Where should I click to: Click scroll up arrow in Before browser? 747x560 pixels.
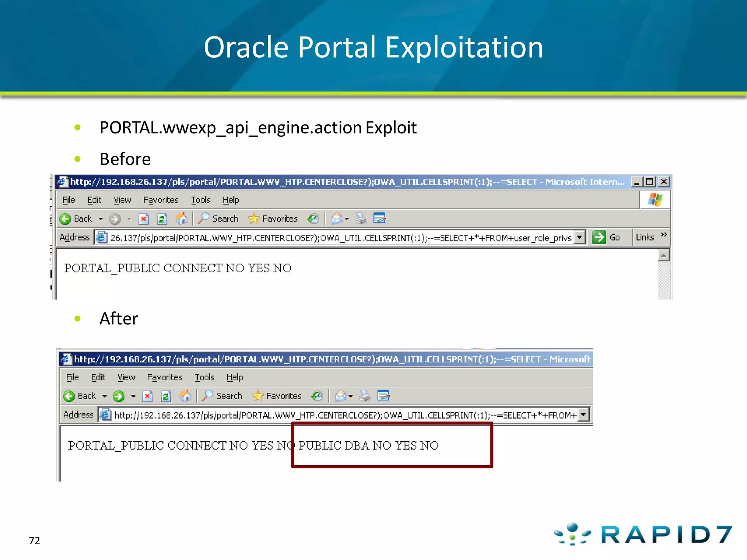663,255
